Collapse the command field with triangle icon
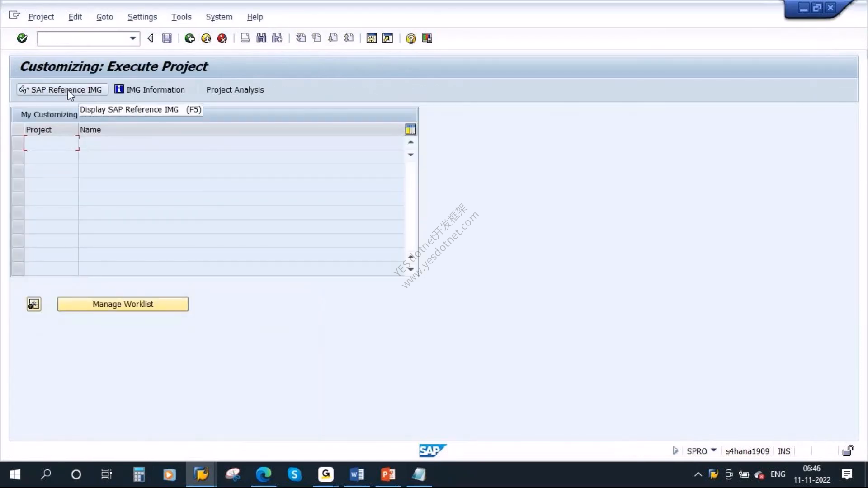Screen dimensions: 868x488 tap(151, 38)
